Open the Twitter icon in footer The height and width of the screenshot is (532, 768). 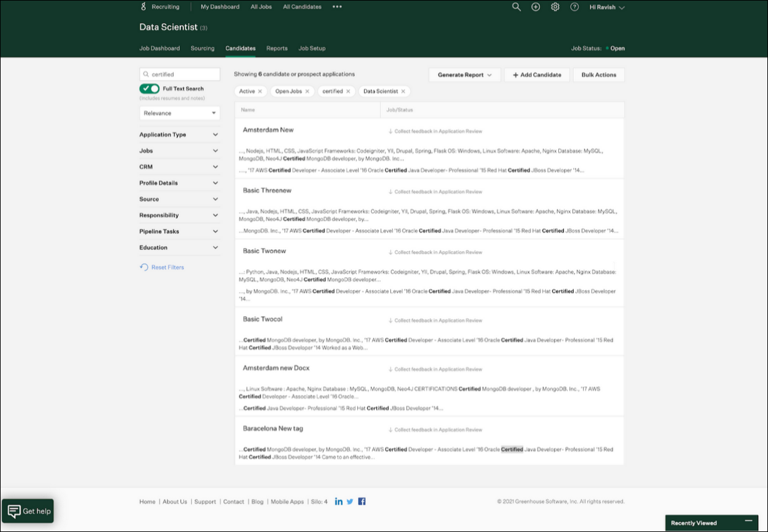[x=350, y=501]
